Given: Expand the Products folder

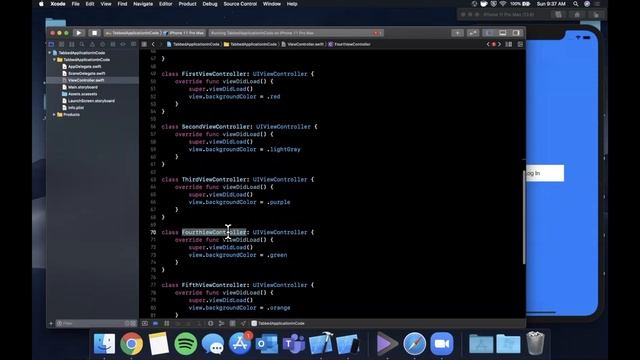Looking at the screenshot, I should [x=54, y=115].
